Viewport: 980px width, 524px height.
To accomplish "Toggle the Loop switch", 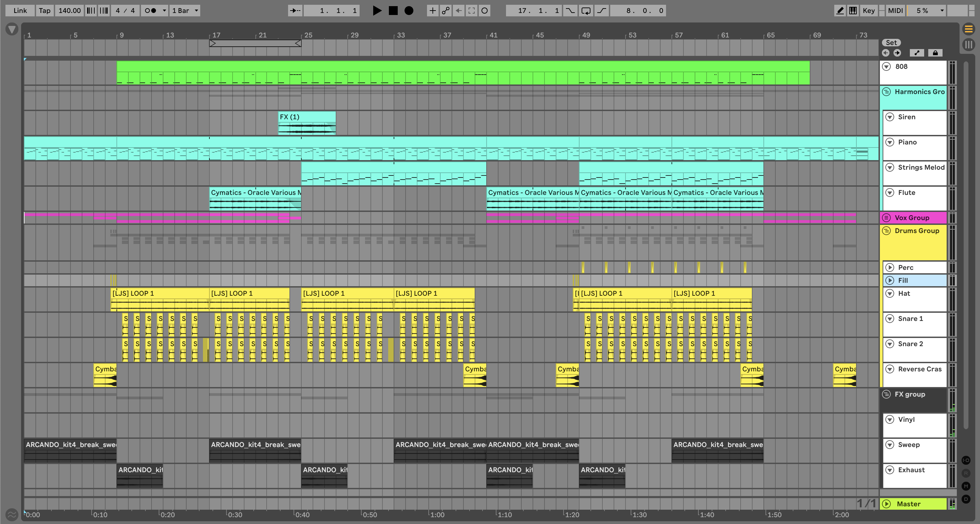I will pos(586,11).
